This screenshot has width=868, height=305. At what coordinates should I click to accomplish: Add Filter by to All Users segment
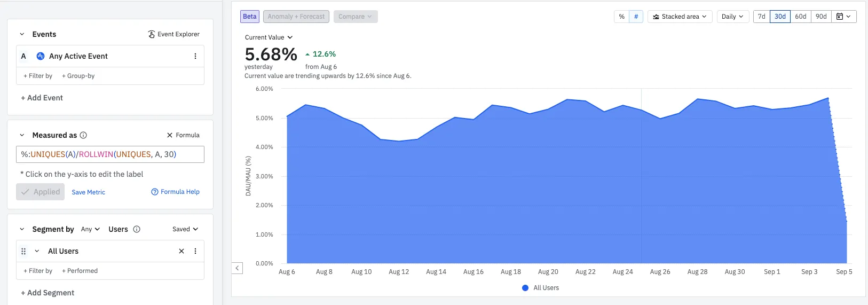38,271
